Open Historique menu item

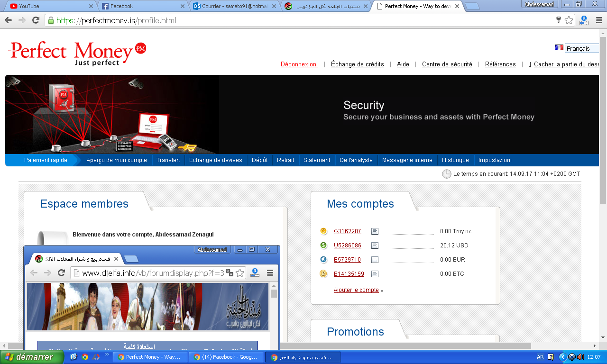pos(455,160)
